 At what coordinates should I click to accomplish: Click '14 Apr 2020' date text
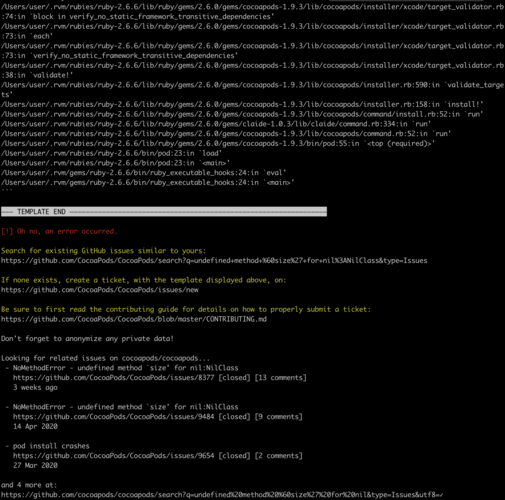[x=35, y=426]
